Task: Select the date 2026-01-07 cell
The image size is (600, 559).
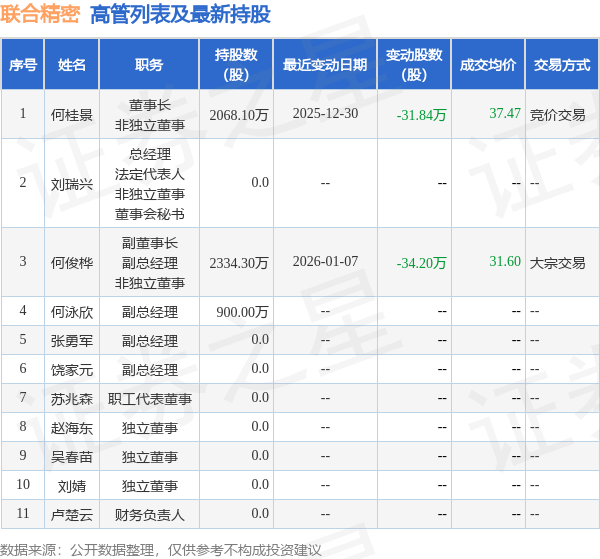Action: [325, 261]
